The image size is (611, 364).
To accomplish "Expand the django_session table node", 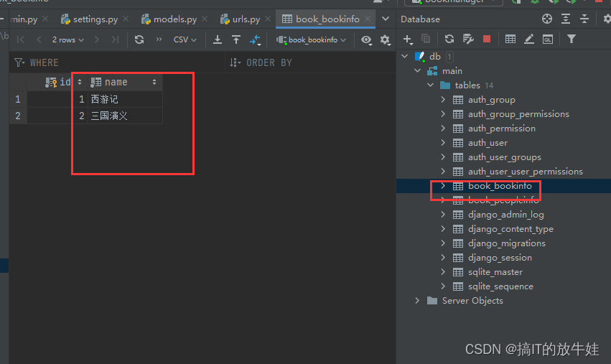I will tap(443, 257).
